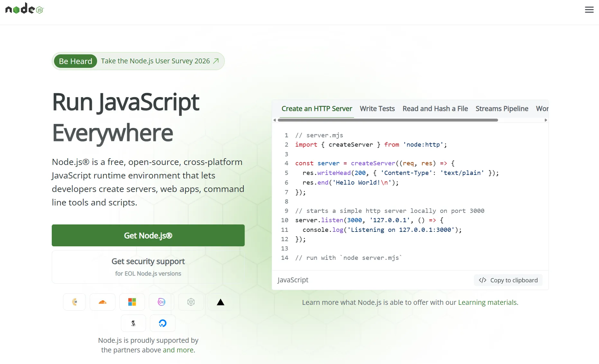Switch to the Streams Pipeline tab
The width and height of the screenshot is (599, 364).
click(502, 109)
